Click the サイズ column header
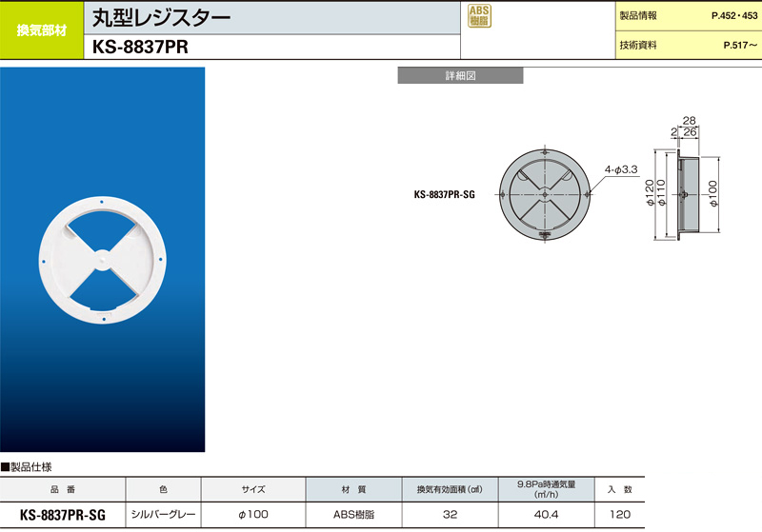 click(x=253, y=489)
